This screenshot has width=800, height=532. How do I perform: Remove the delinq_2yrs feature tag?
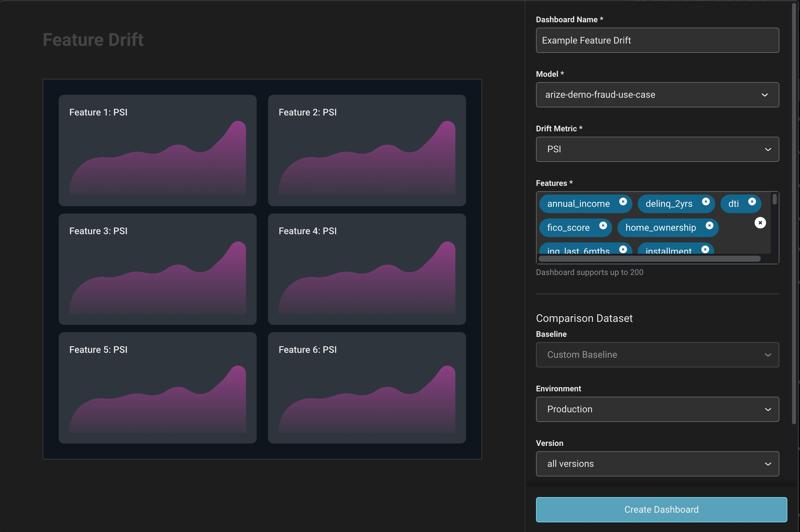click(x=706, y=202)
